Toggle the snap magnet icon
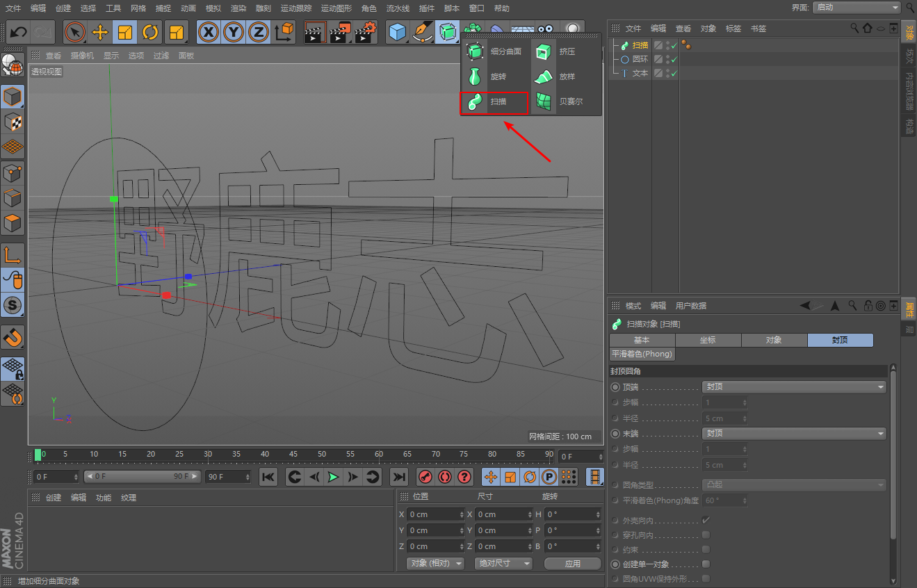917x588 pixels. click(13, 337)
